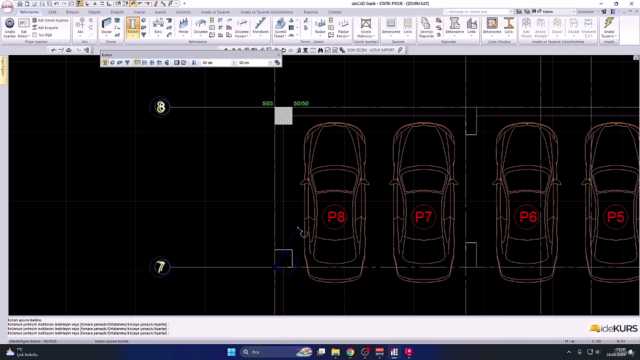
Task: Switch to the Betonarme ribbon tab
Action: (29, 12)
